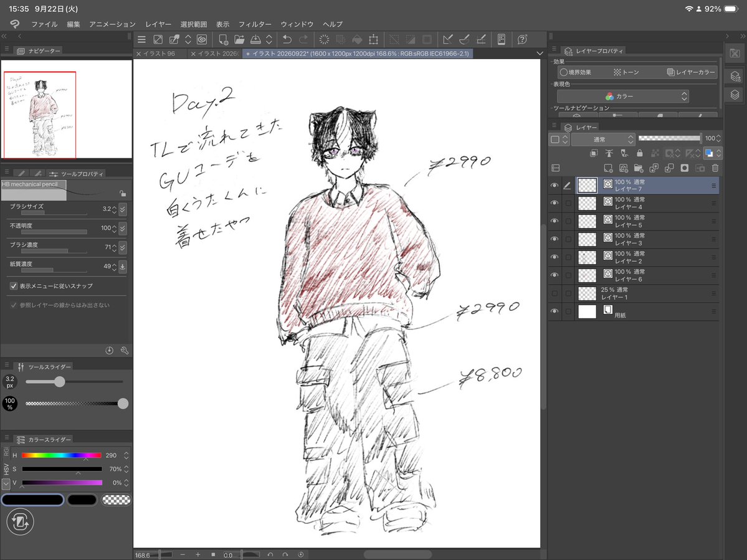Viewport: 747px width, 560px height.
Task: Click the Lock Layer padlock icon
Action: coord(639,153)
